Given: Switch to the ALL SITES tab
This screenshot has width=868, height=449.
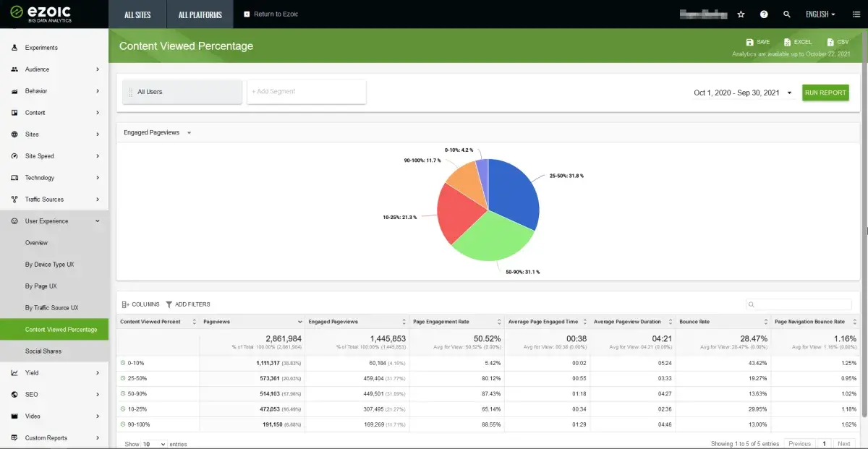Looking at the screenshot, I should coord(137,14).
